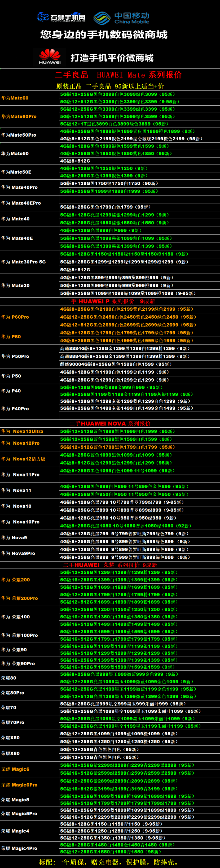Select the '荣耀80Pro' model cell
This screenshot has height=868, width=220.
30,693
